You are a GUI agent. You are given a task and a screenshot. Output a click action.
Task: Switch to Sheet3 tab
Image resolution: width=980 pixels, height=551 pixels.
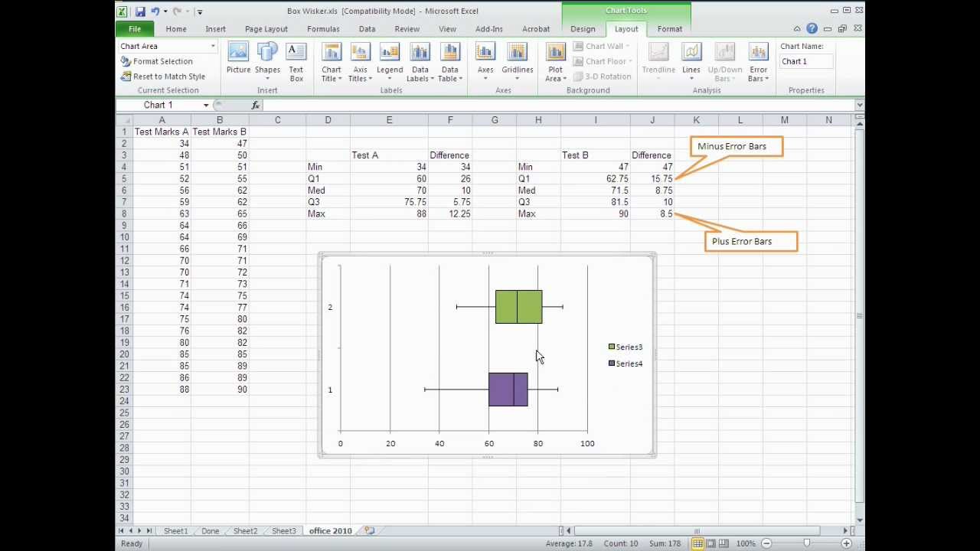tap(283, 530)
